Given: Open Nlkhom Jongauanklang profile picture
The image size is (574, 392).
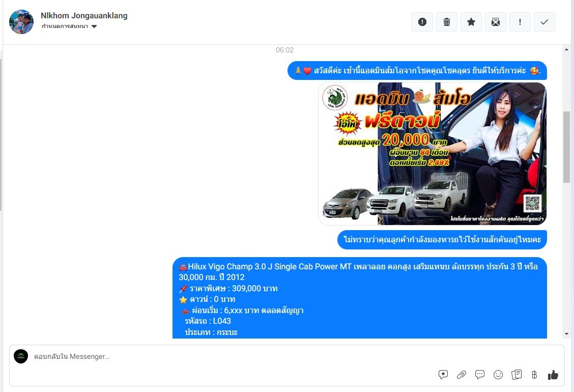Looking at the screenshot, I should pos(21,22).
